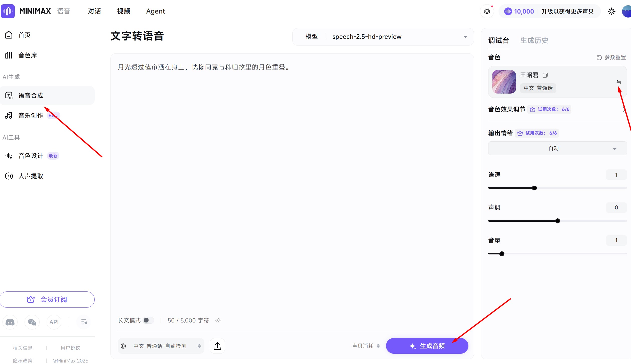The width and height of the screenshot is (631, 364).
Task: Open the 相关信息 link
Action: coord(23,348)
